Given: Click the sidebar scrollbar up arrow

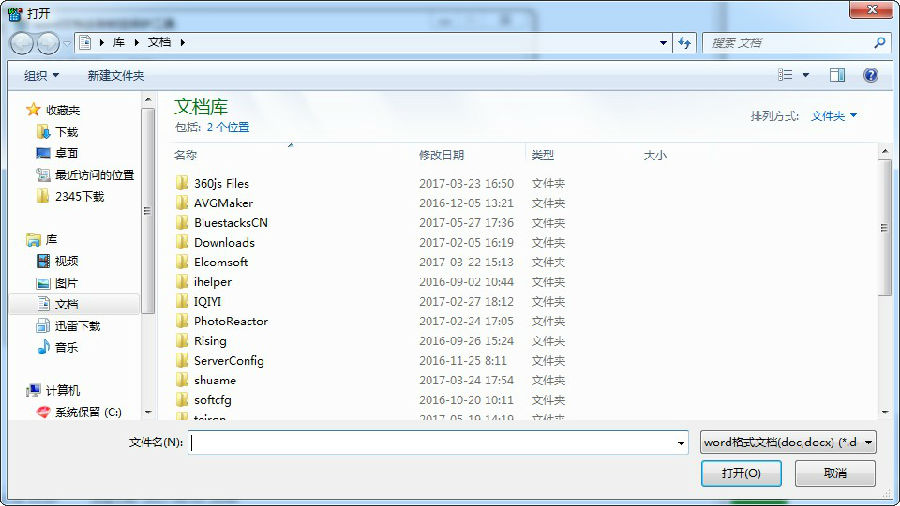Looking at the screenshot, I should click(x=148, y=100).
